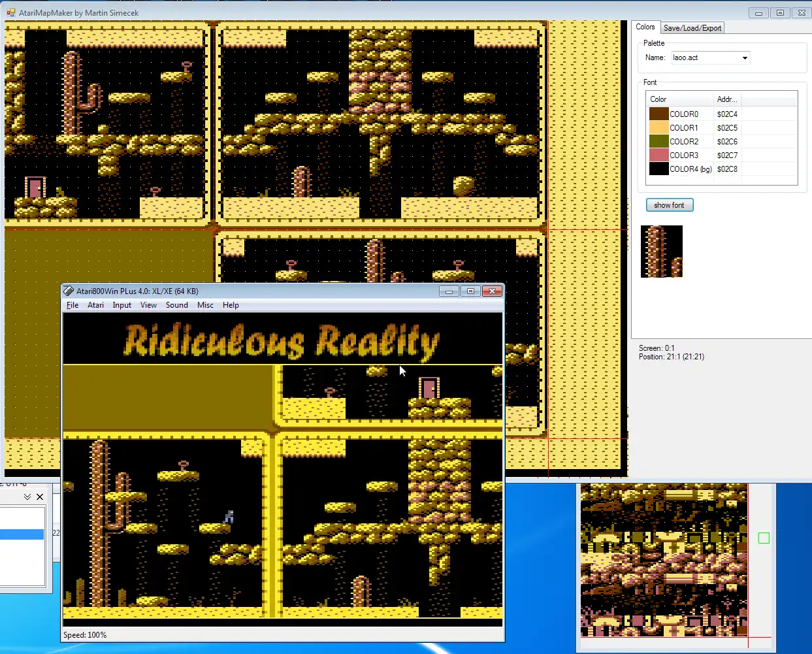Collapse the small floating panel with the chevron

tap(27, 497)
